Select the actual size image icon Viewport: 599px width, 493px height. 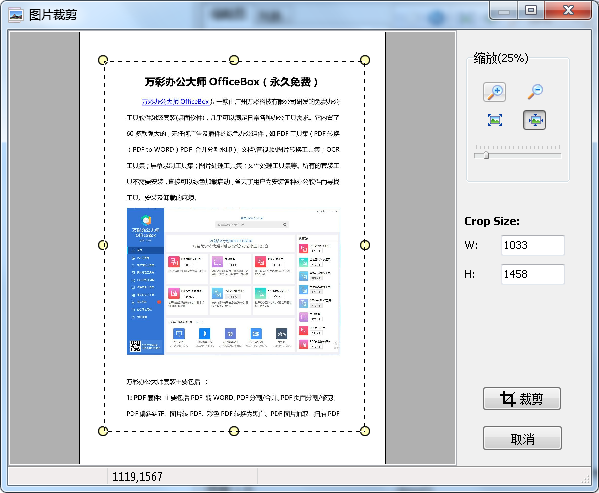495,120
